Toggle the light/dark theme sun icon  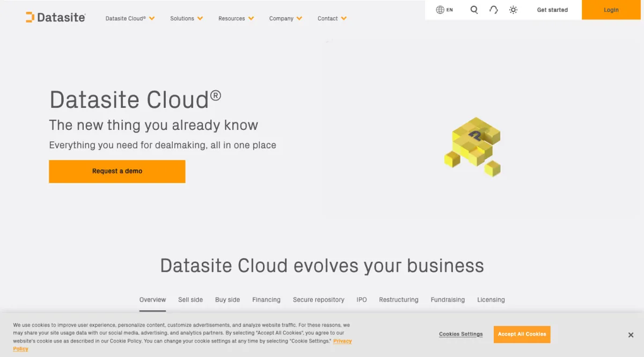tap(513, 10)
